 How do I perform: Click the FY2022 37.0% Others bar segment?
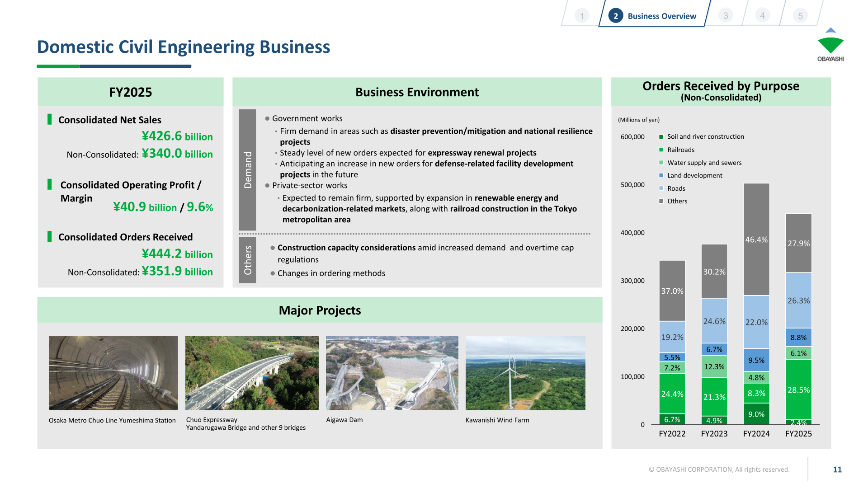[672, 291]
